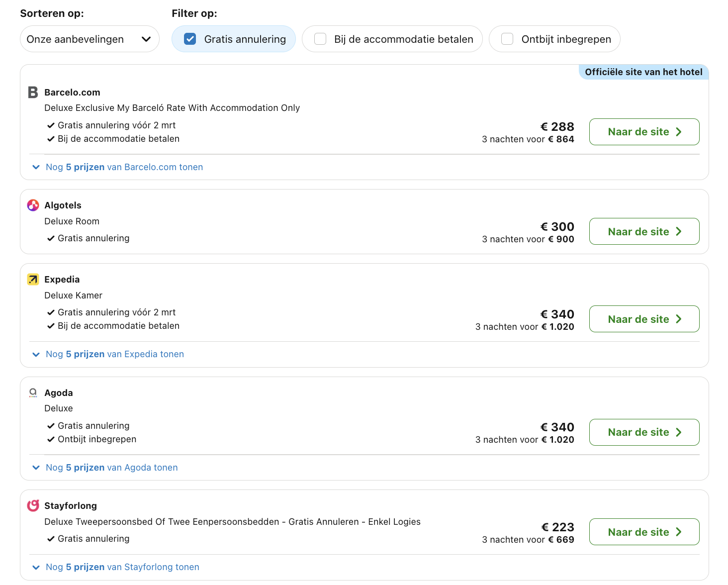
Task: Click the Stayforlong logo icon
Action: point(33,505)
